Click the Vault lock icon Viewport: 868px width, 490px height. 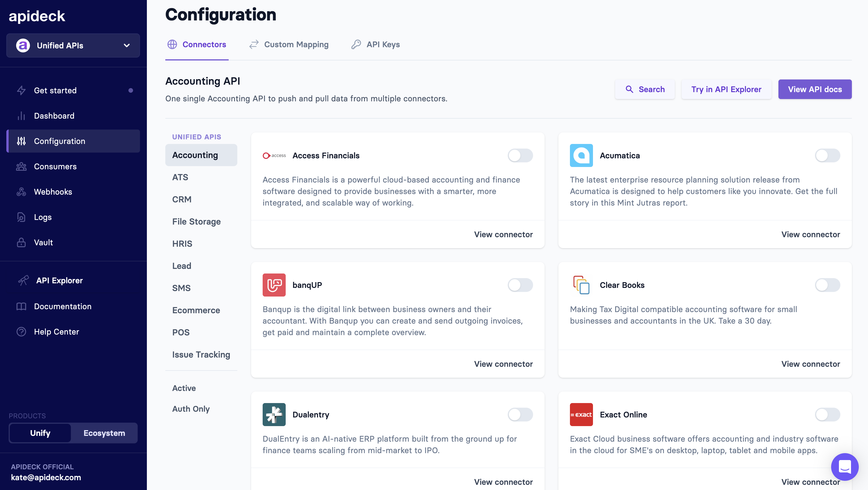(21, 242)
